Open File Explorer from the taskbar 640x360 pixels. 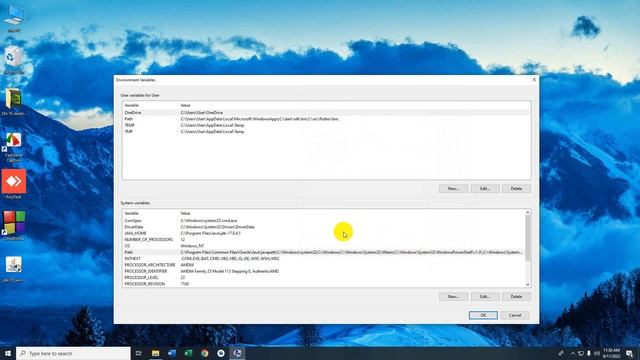[155, 353]
